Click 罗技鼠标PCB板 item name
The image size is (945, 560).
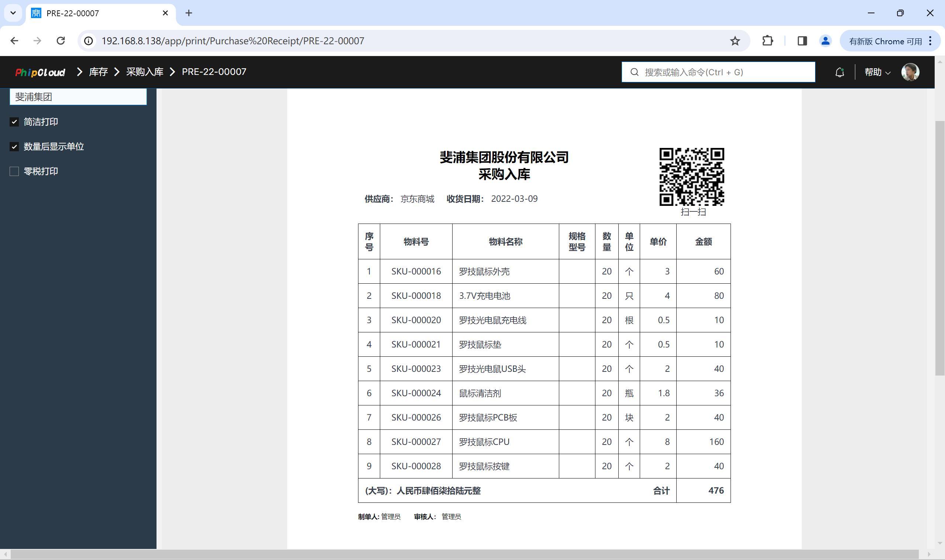click(488, 417)
